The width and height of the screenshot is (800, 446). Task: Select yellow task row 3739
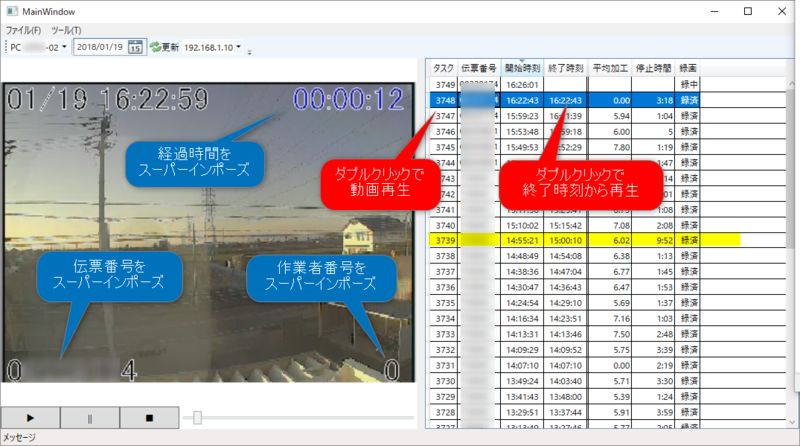584,240
